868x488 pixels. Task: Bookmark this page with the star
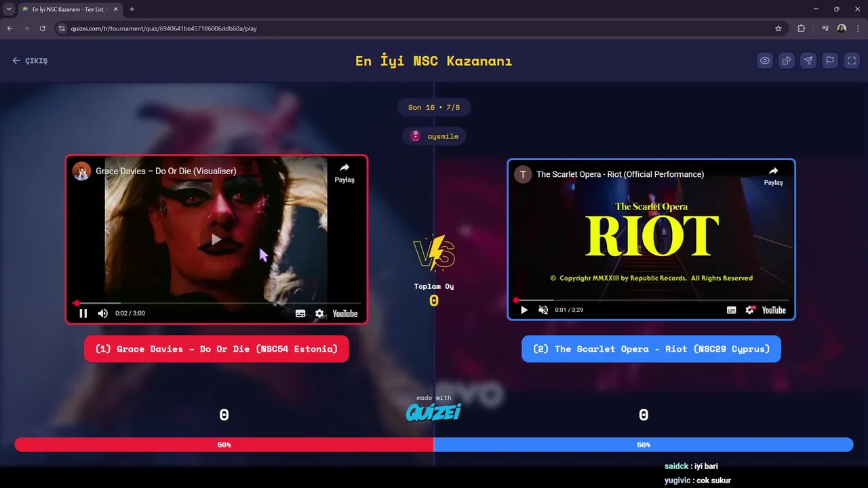click(x=778, y=28)
